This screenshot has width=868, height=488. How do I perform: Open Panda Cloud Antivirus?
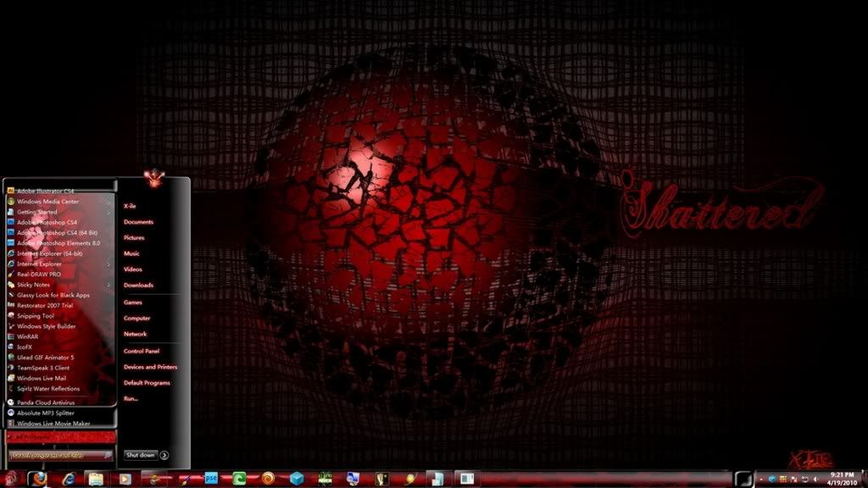pos(46,402)
